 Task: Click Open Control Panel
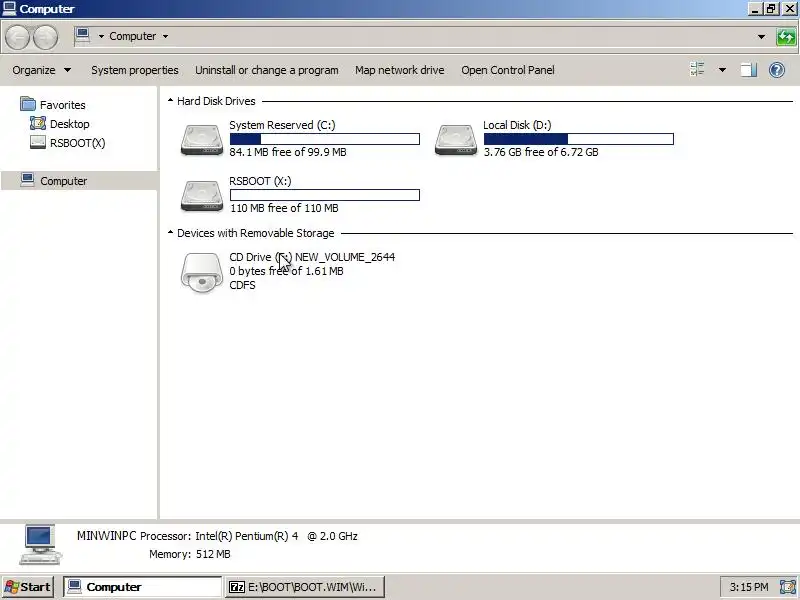click(x=508, y=70)
